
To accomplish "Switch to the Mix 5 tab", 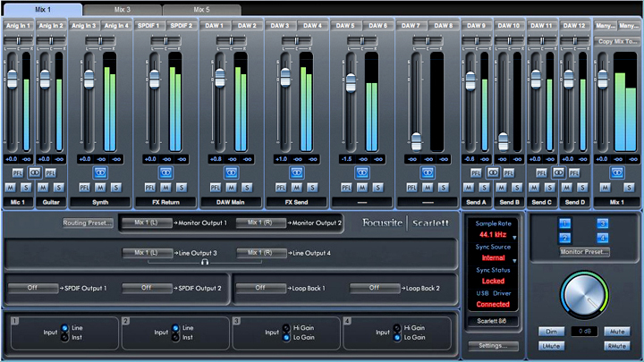I will click(201, 9).
